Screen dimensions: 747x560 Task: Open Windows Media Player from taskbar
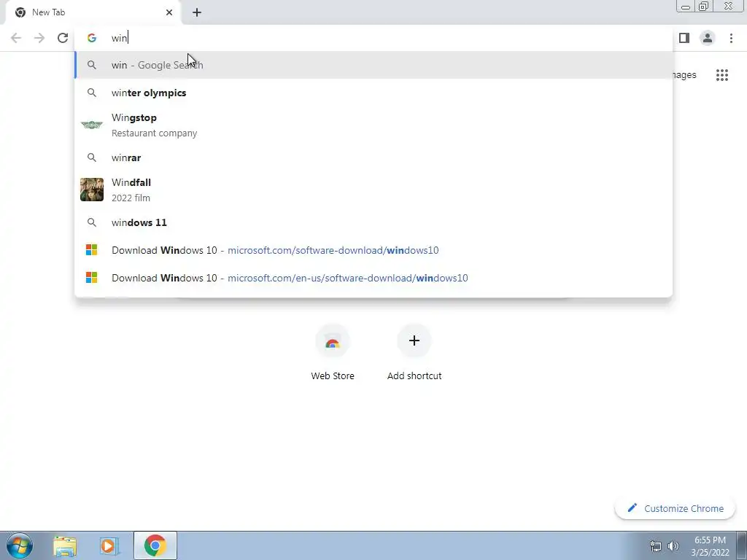point(109,545)
